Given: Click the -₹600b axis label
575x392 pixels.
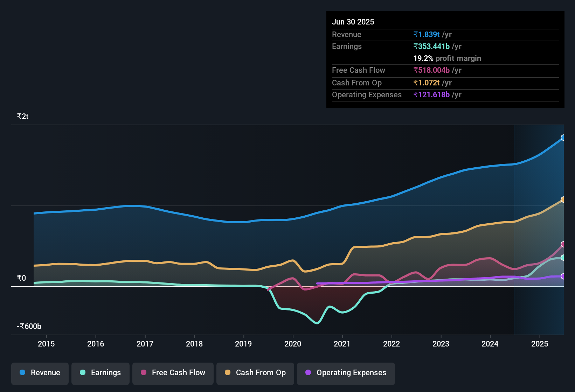Looking at the screenshot, I should pyautogui.click(x=28, y=326).
